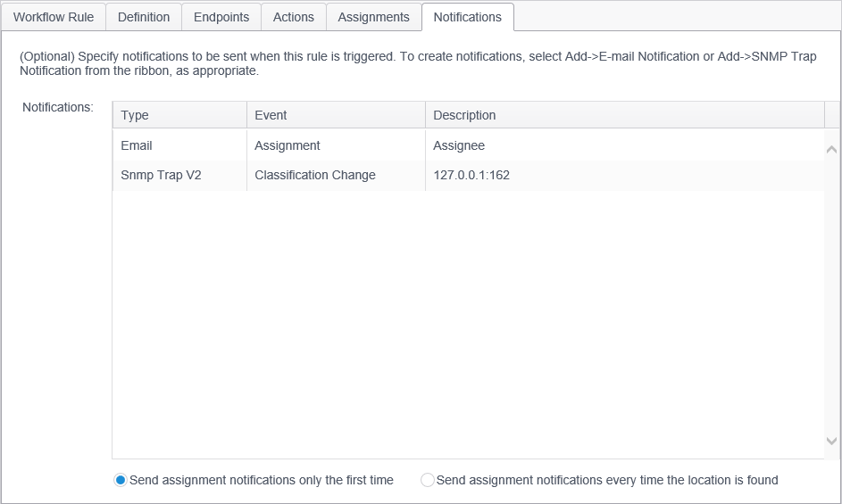Go to the Endpoints tab

[x=221, y=17]
